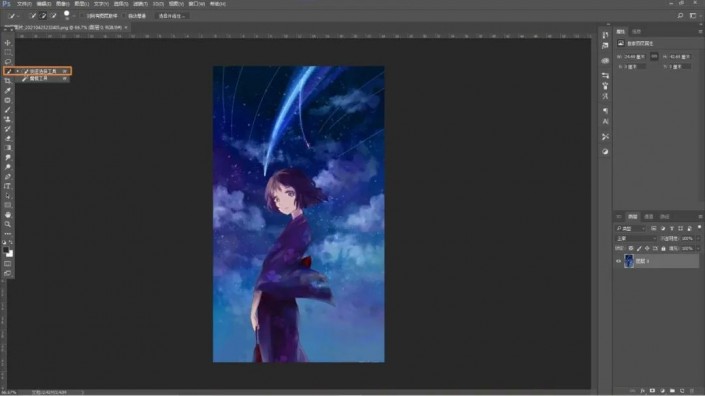Create a new layer from Layers footer

tap(682, 391)
